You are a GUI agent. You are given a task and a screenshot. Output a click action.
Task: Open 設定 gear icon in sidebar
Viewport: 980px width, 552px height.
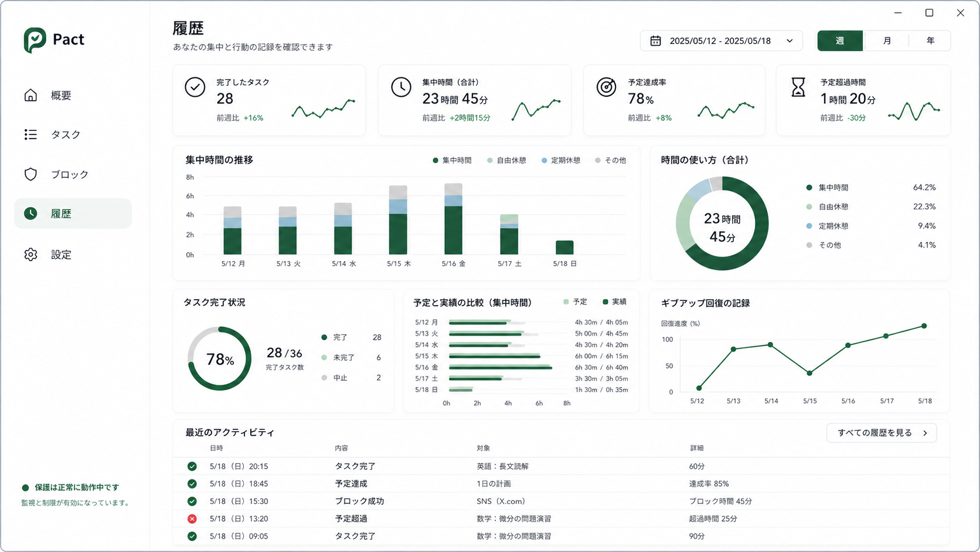(x=30, y=255)
